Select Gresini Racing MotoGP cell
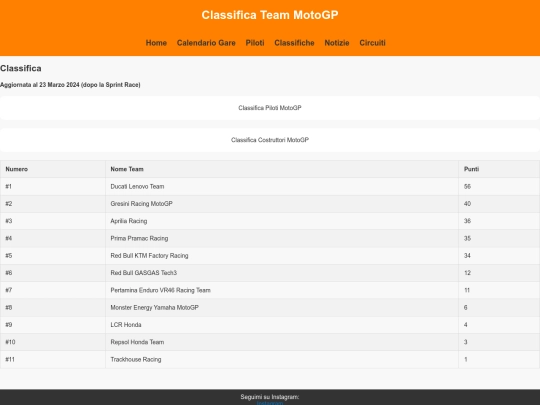This screenshot has height=405, width=540. (282, 204)
